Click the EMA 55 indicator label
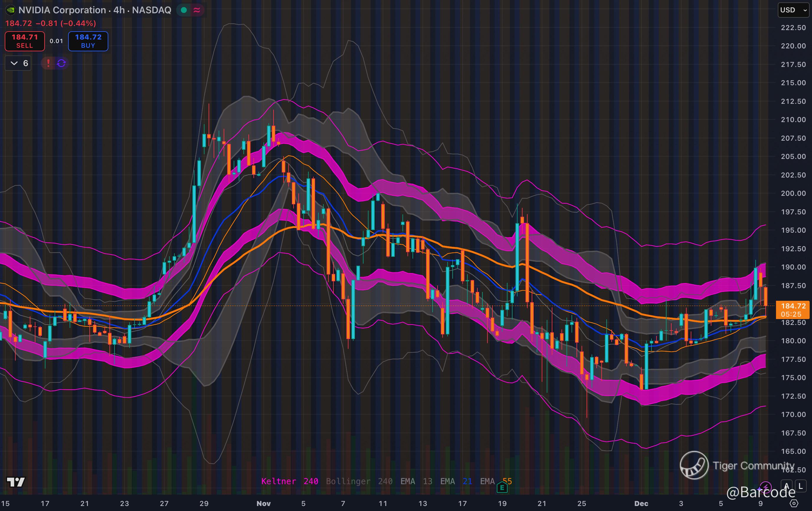The image size is (812, 511). [496, 481]
